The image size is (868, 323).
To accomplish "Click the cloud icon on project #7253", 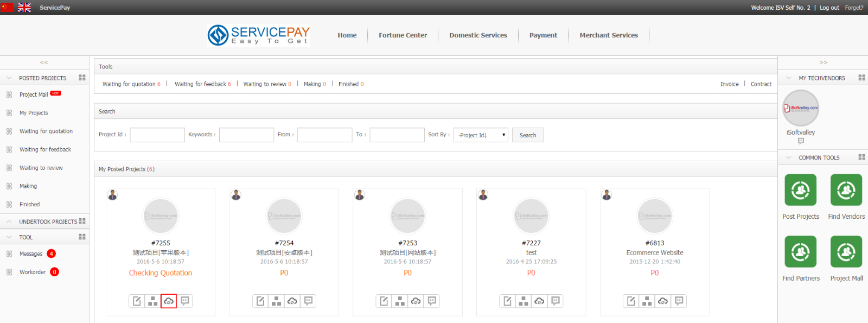I will click(x=416, y=301).
